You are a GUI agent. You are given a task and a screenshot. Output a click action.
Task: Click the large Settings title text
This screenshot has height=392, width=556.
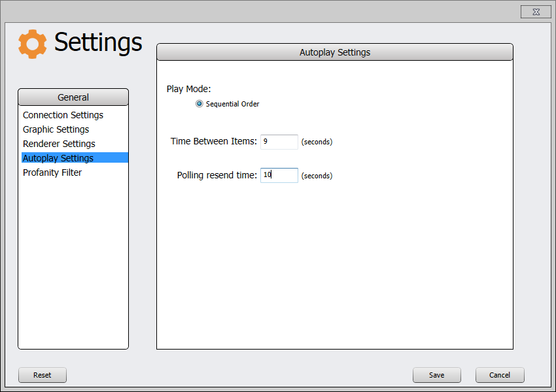tap(98, 42)
